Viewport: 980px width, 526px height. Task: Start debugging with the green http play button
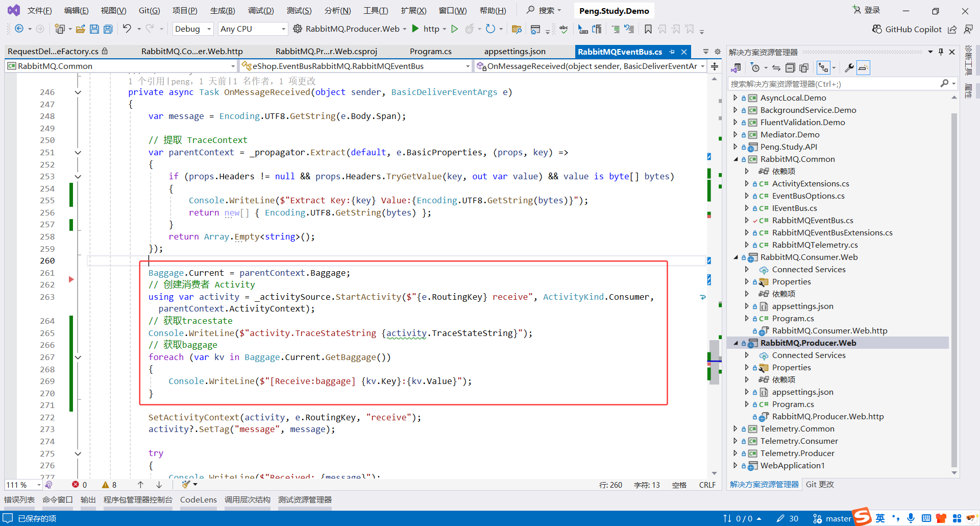click(x=415, y=29)
